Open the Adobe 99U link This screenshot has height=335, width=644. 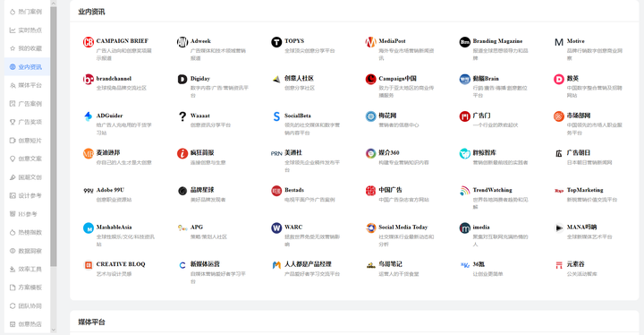(x=110, y=190)
